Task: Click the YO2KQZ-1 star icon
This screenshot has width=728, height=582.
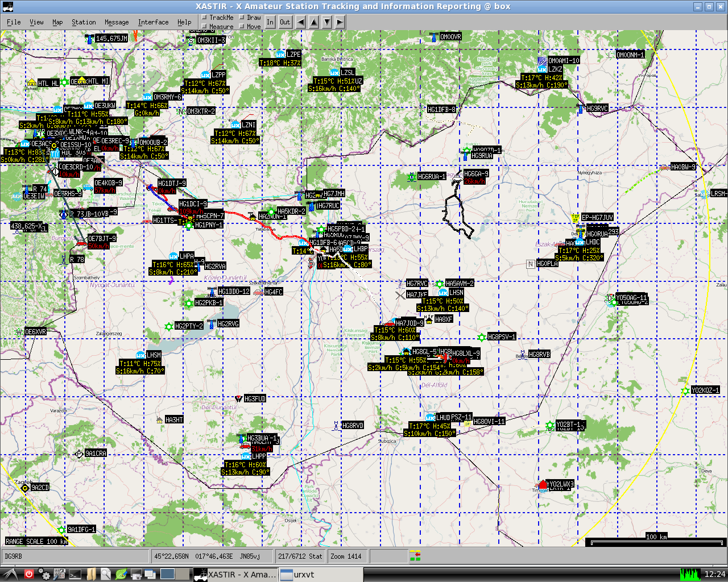Action: pos(685,391)
